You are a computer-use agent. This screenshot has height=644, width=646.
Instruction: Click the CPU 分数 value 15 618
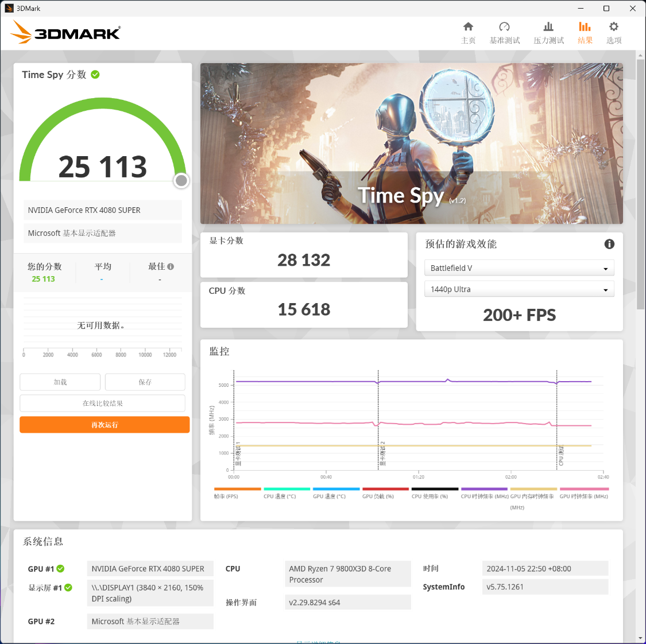304,309
